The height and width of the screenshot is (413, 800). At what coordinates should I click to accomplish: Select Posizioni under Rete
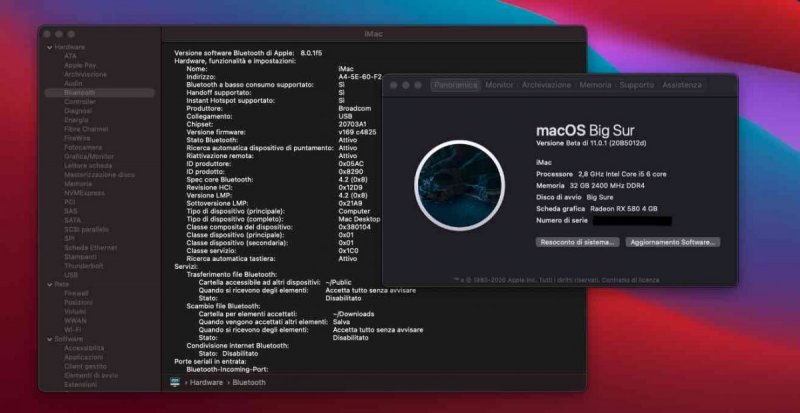coord(78,303)
